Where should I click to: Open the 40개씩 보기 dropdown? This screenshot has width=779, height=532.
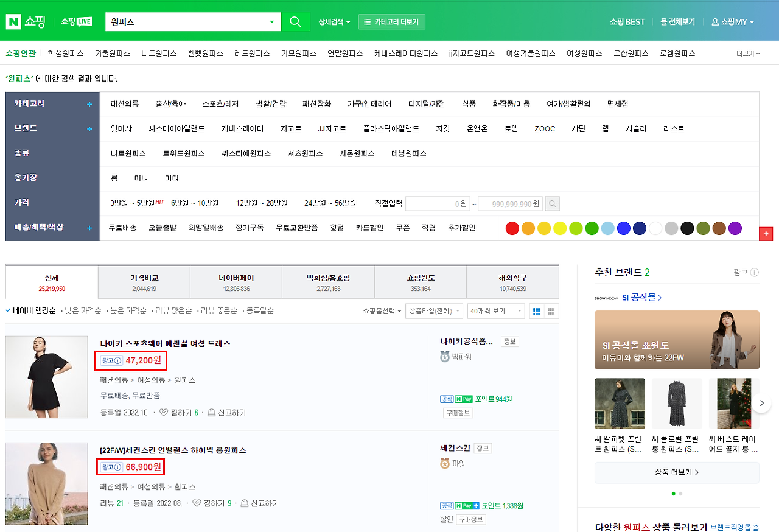tap(495, 310)
